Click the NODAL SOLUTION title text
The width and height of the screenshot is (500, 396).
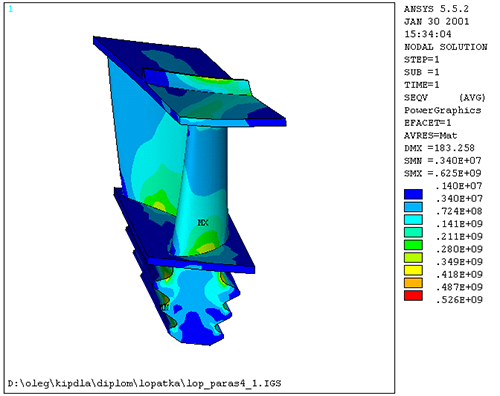446,47
